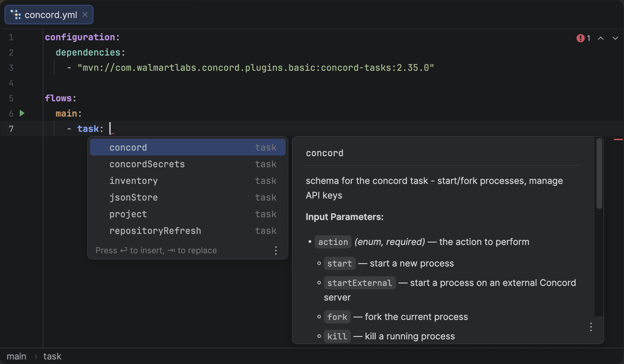Close the concord.yml editor tab

click(85, 15)
